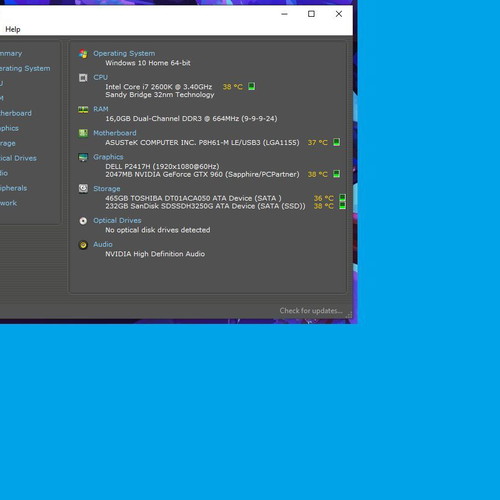Click the motherboard temperature status indicator
Image resolution: width=500 pixels, height=500 pixels.
tap(337, 142)
